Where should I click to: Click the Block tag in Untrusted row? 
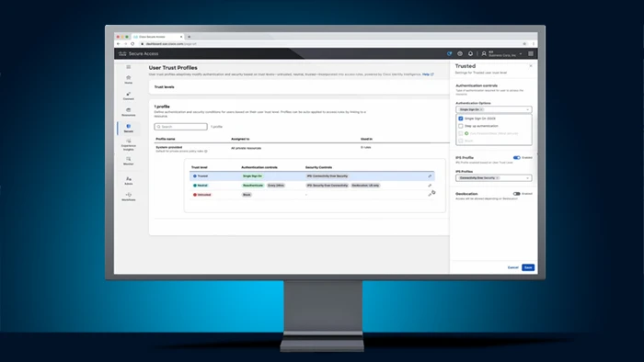(x=247, y=195)
